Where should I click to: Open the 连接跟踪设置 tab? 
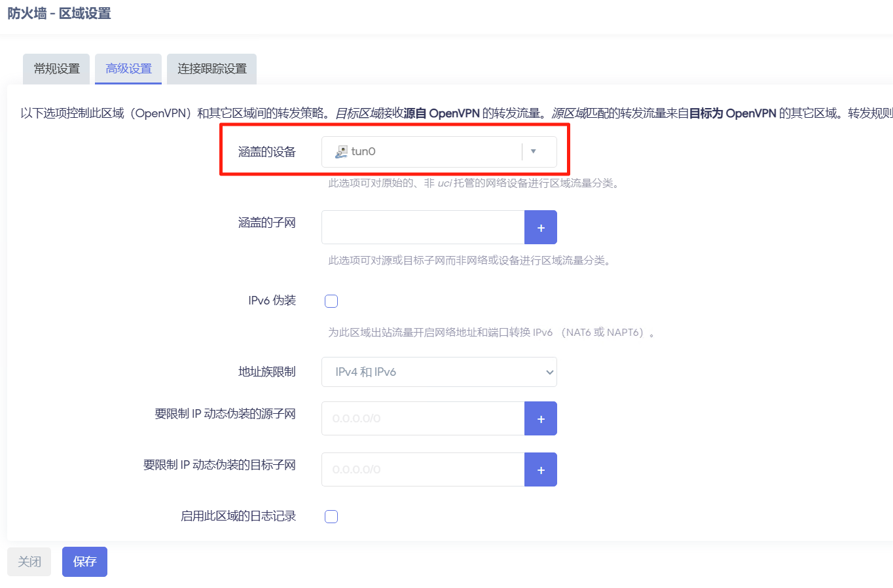point(211,69)
